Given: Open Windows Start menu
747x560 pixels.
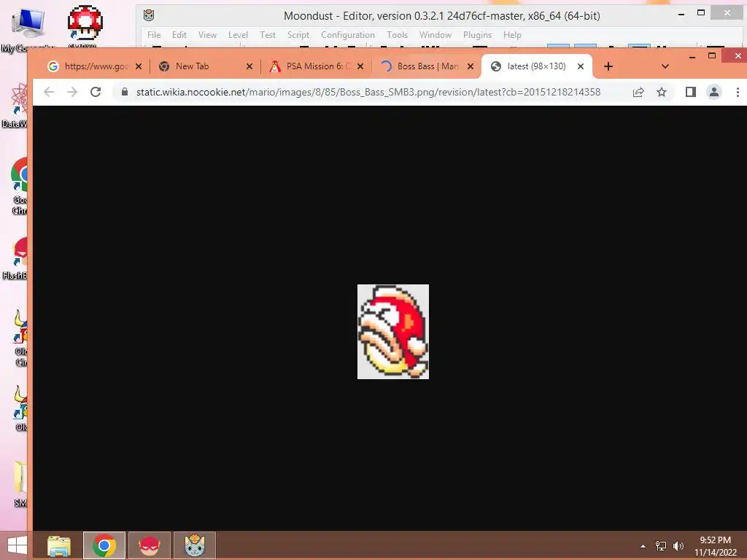Looking at the screenshot, I should coord(18,545).
